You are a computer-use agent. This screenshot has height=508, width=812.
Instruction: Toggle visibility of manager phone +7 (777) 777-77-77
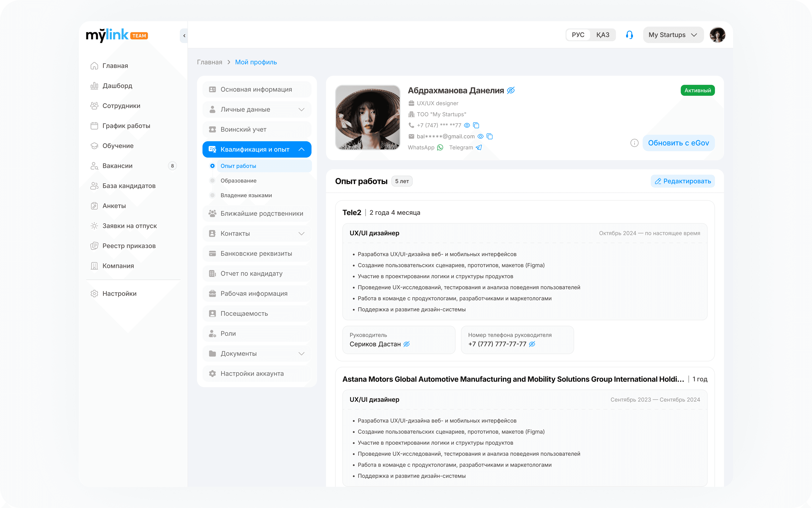point(532,344)
